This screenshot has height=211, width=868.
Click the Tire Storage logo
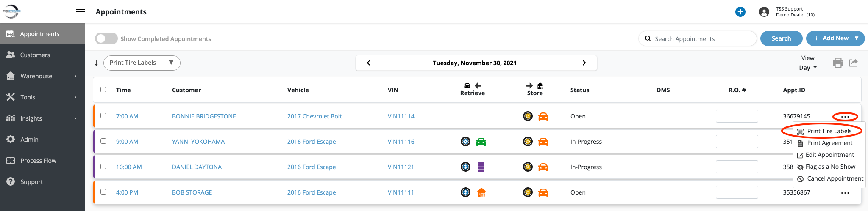click(x=11, y=11)
